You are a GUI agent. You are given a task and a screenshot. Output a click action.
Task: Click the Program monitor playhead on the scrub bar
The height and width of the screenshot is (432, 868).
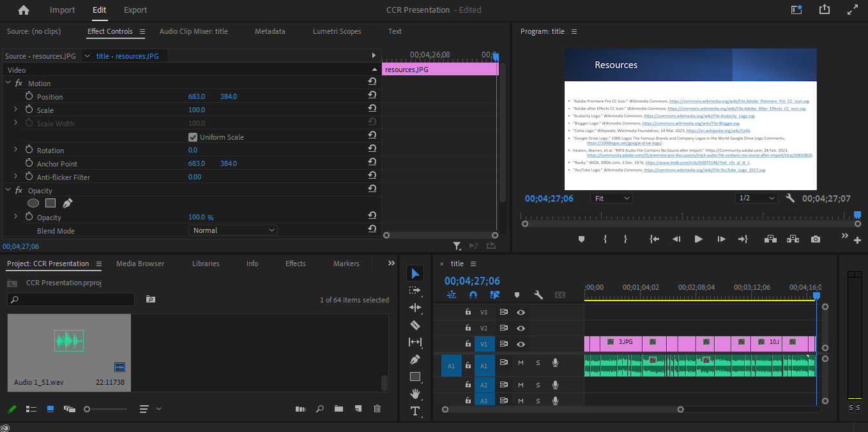pos(857,215)
